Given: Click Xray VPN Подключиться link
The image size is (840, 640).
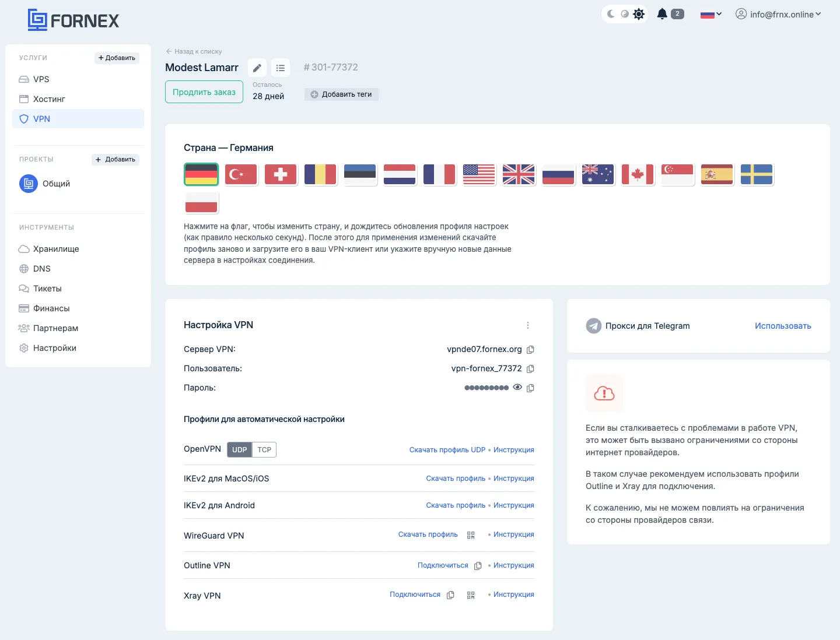Looking at the screenshot, I should 415,595.
